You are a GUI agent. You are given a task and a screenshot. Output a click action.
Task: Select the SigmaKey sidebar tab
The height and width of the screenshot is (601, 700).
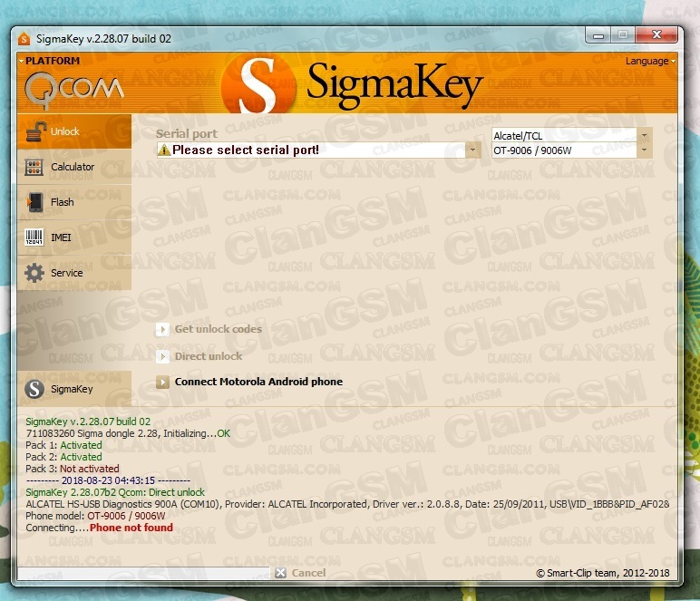tap(74, 389)
